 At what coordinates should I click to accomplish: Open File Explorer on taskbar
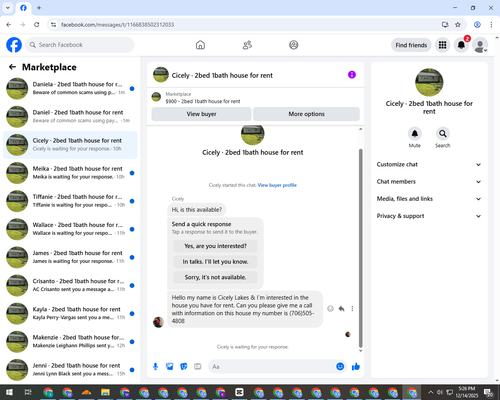(x=105, y=392)
